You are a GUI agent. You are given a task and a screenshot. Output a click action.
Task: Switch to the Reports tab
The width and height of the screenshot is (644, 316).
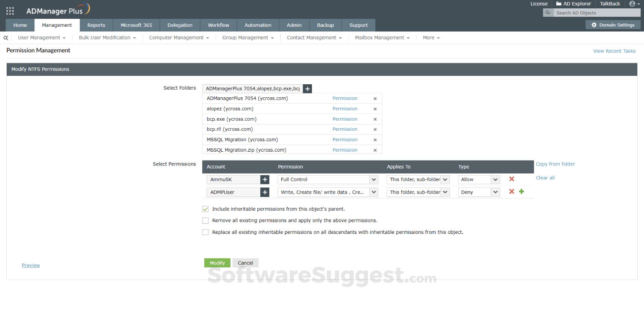[x=96, y=25]
